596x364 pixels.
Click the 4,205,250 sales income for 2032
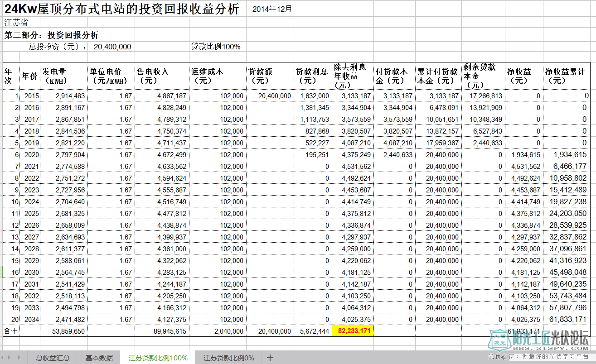[162, 296]
